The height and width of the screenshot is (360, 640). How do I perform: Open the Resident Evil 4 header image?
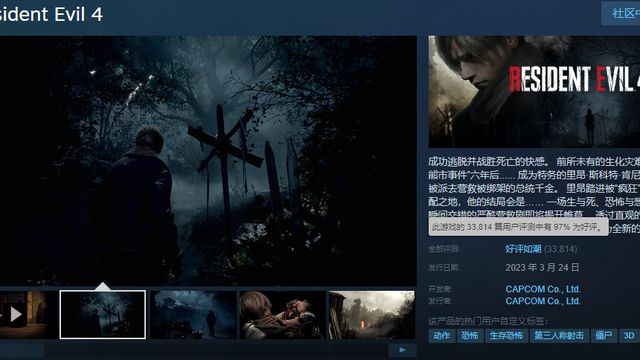pos(534,92)
